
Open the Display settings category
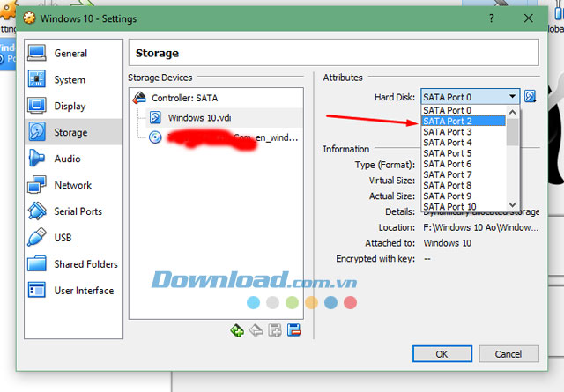tap(74, 106)
